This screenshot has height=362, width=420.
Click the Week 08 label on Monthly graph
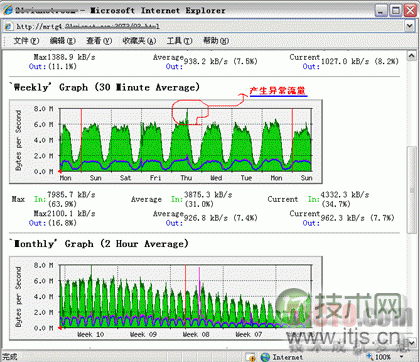[x=196, y=334]
